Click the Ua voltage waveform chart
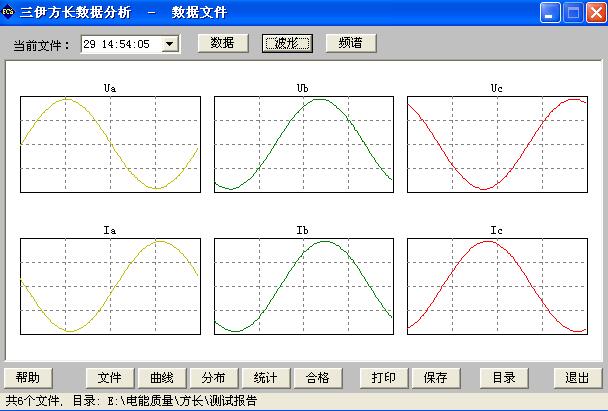The image size is (608, 411). pos(111,144)
